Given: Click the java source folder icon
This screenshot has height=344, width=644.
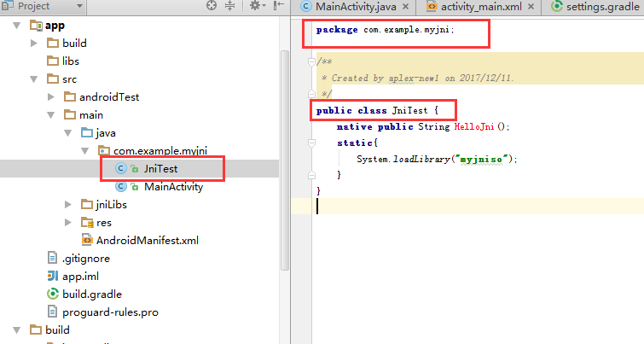Looking at the screenshot, I should tap(87, 133).
